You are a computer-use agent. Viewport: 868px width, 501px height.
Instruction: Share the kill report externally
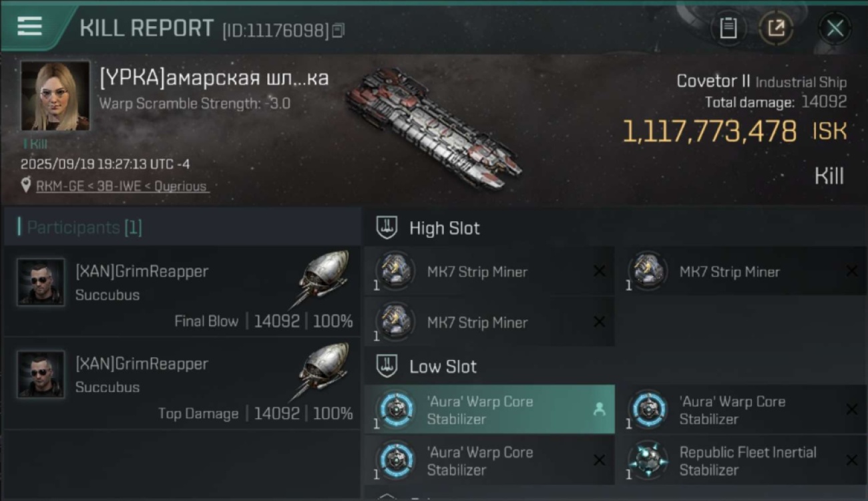pyautogui.click(x=776, y=28)
